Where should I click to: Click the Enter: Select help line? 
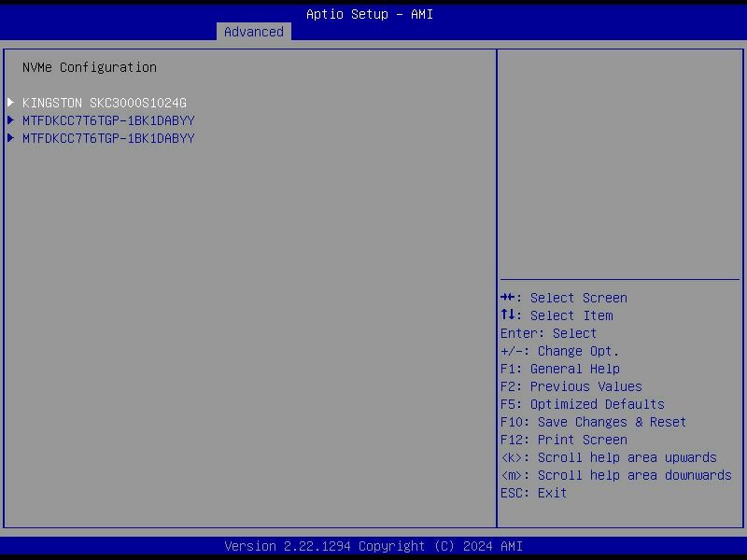point(548,333)
